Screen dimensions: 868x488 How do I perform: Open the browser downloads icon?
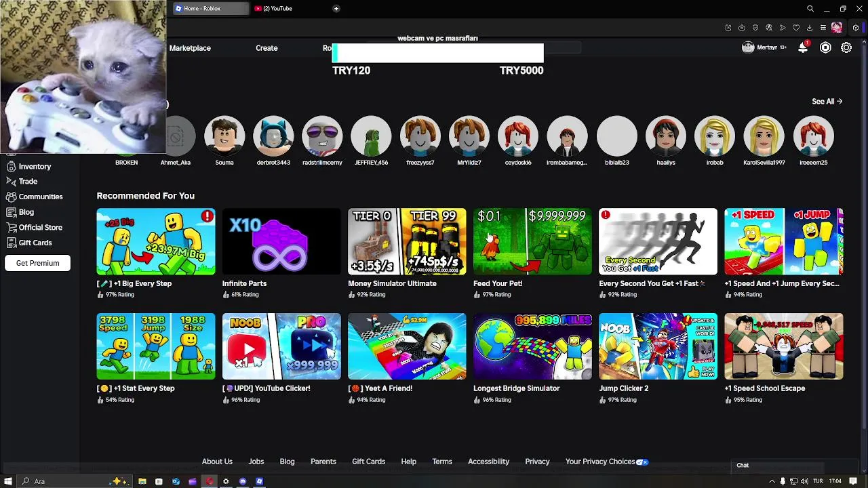(810, 28)
